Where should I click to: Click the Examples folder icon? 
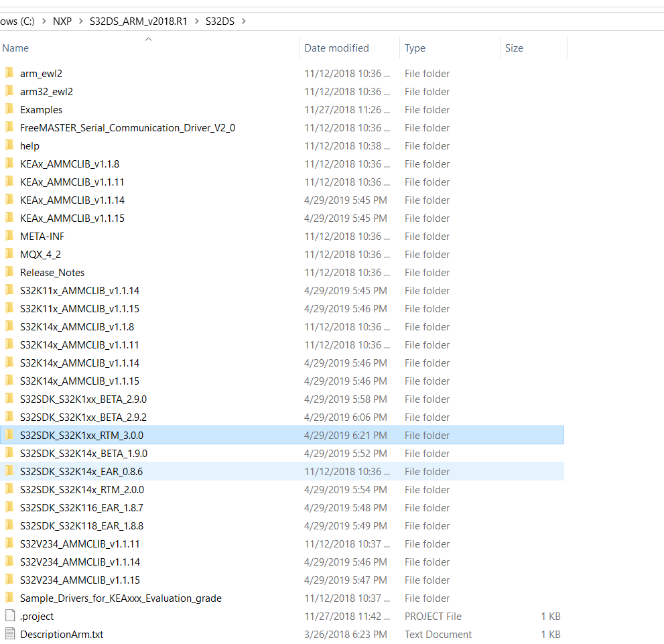(x=10, y=109)
